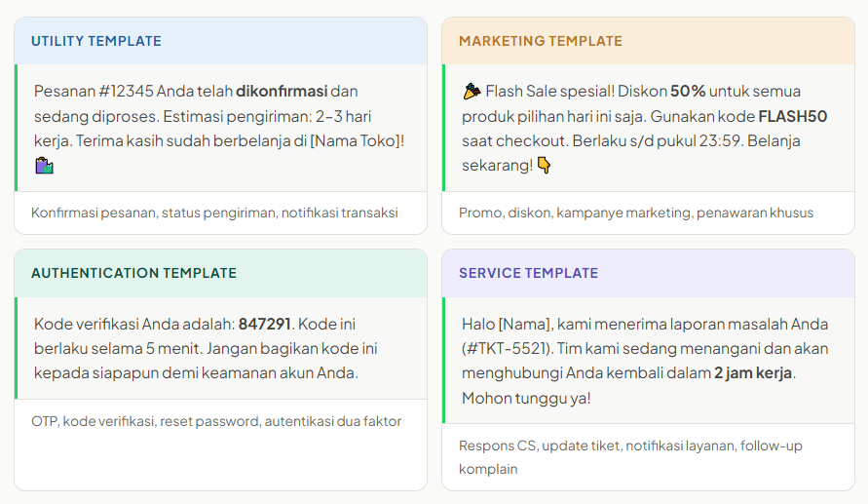Screen dimensions: 868x504
Task: Click the shopping bags emoji in Utility message
Action: coord(44,167)
